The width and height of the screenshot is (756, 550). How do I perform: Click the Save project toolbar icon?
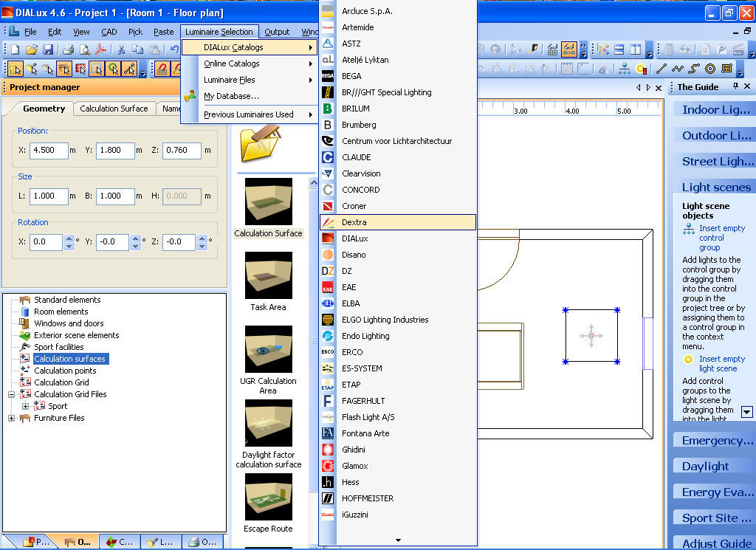(48, 49)
